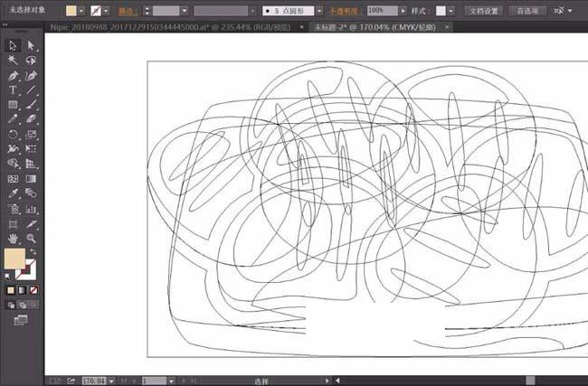The height and width of the screenshot is (386, 588).
Task: Select the Gradient tool
Action: [31, 179]
